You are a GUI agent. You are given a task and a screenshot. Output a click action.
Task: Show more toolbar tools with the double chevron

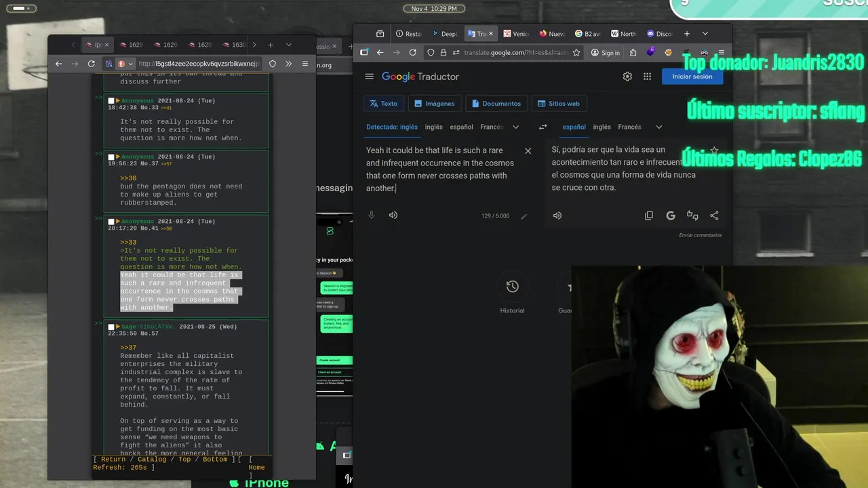(288, 64)
